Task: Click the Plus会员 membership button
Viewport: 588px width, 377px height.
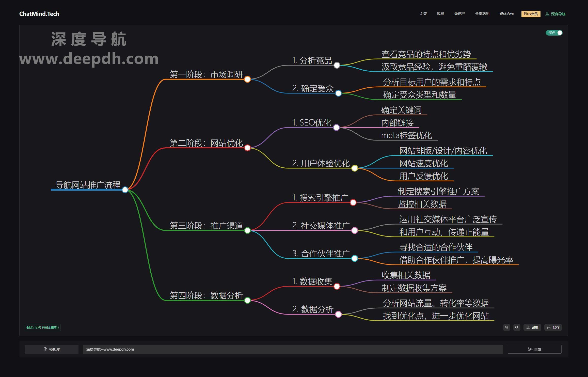Action: click(x=531, y=14)
